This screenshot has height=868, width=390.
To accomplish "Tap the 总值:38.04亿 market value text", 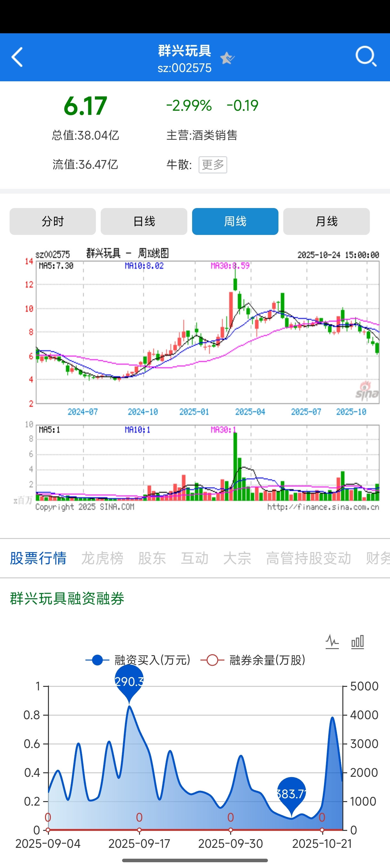I will coord(85,135).
